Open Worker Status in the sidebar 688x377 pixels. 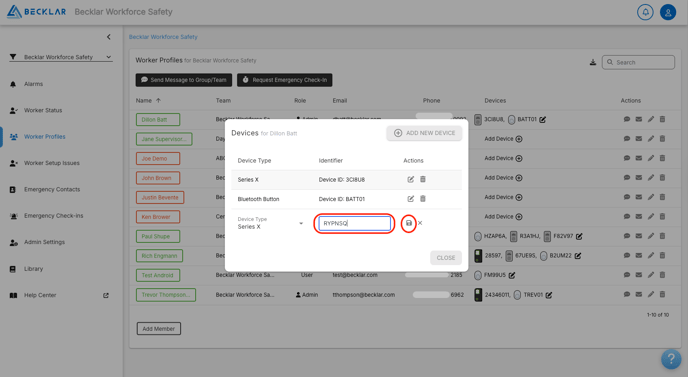pos(43,110)
